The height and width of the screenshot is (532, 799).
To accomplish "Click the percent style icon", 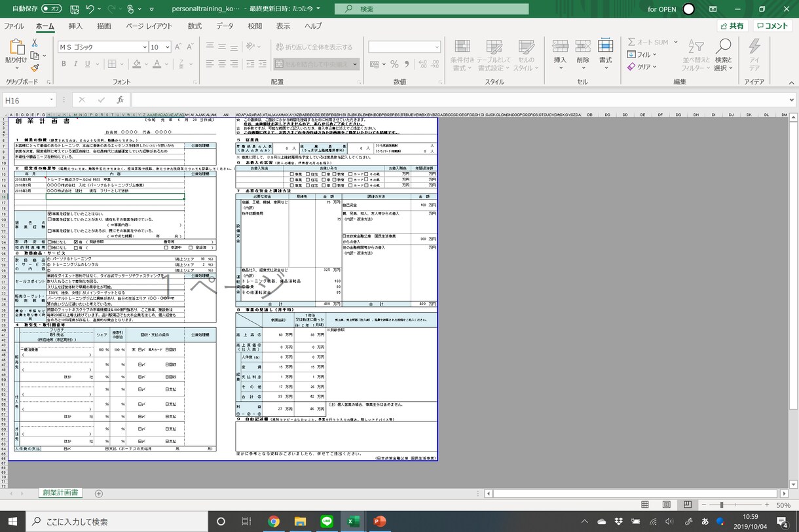I will pyautogui.click(x=394, y=64).
